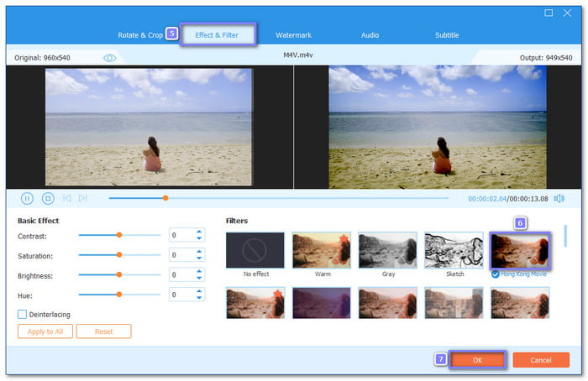The image size is (588, 381).
Task: Increase the Contrast value with up arrow
Action: 199,232
